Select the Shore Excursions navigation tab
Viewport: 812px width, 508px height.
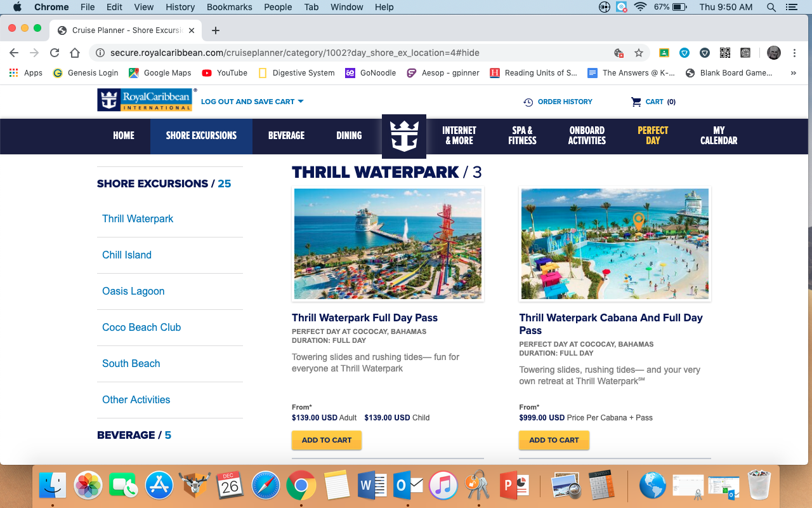pyautogui.click(x=201, y=136)
